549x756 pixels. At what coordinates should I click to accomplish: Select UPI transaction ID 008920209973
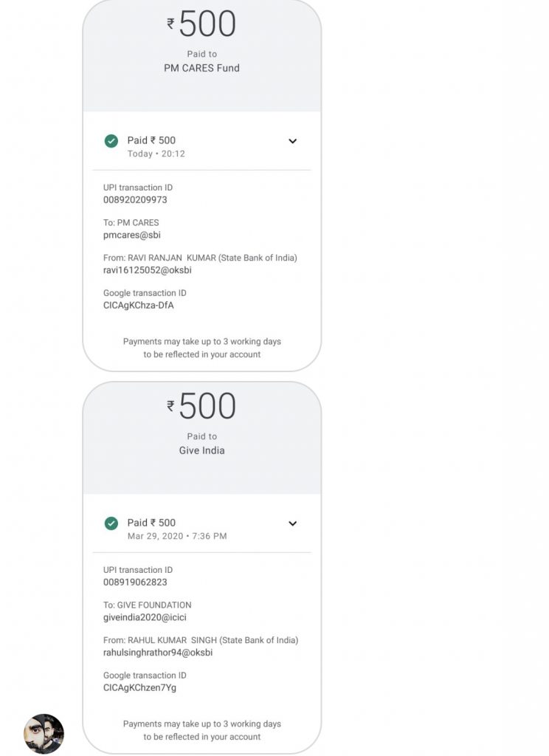(135, 199)
